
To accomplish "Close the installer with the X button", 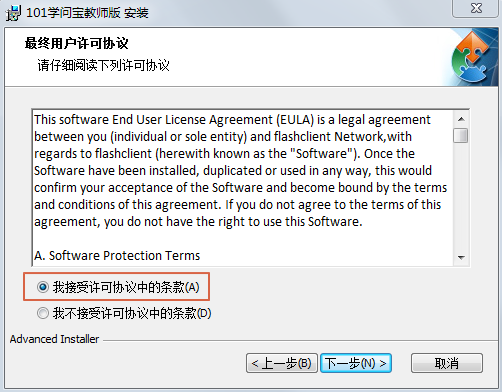I will click(x=476, y=8).
